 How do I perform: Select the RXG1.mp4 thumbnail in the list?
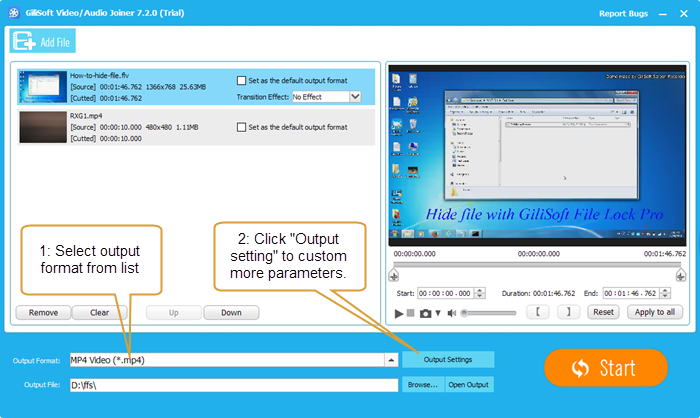pyautogui.click(x=43, y=127)
